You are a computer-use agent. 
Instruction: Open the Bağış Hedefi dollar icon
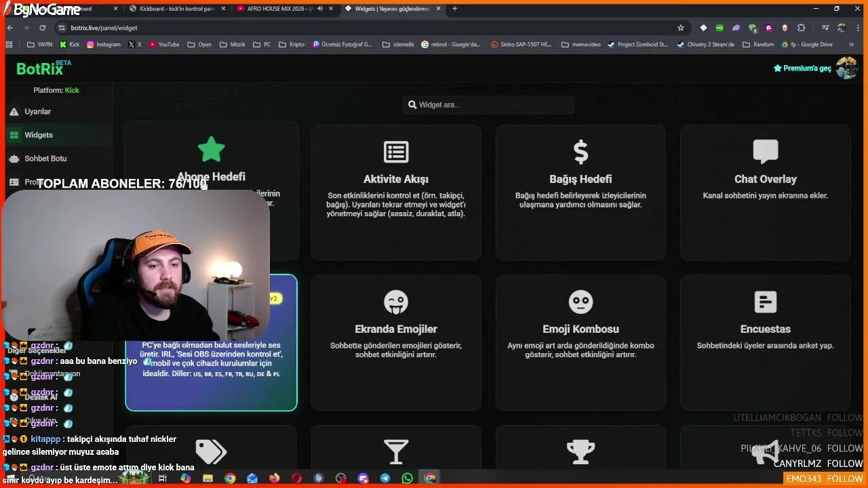coord(580,152)
